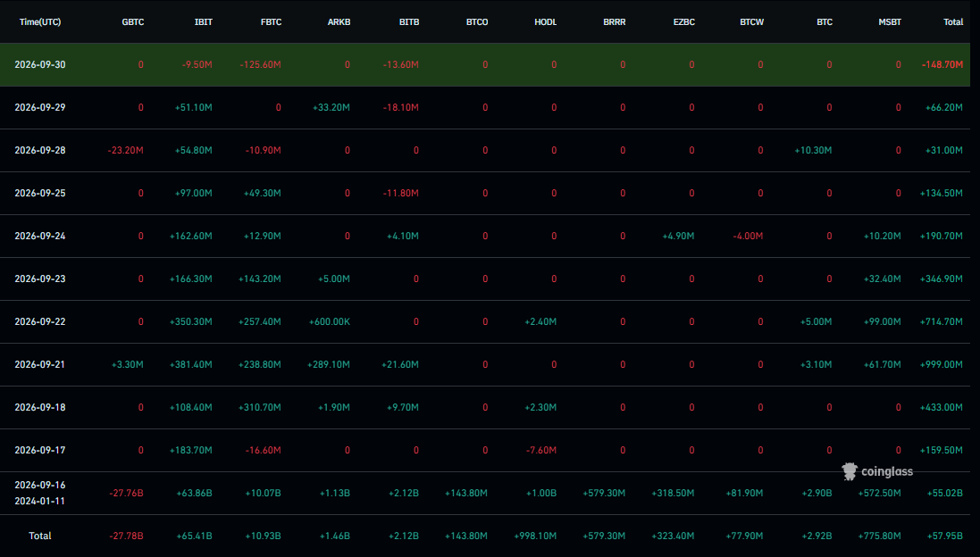Viewport: 980px width, 557px height.
Task: Select the 2026-09-30 date cell
Action: 40,64
